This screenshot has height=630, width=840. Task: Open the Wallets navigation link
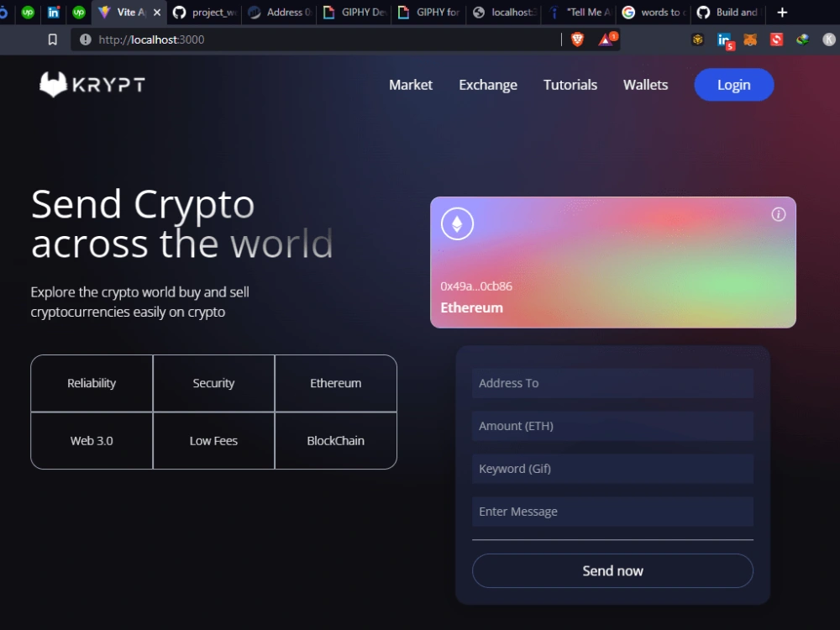(x=645, y=85)
